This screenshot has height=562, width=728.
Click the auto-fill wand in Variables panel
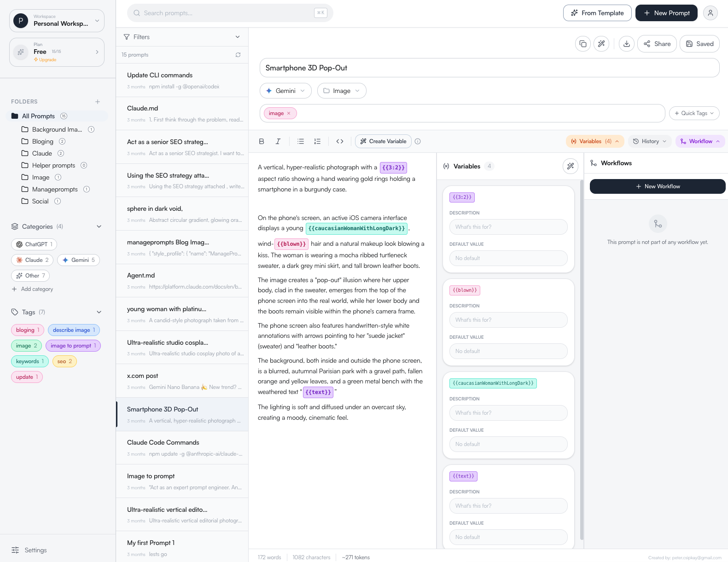[x=571, y=166]
